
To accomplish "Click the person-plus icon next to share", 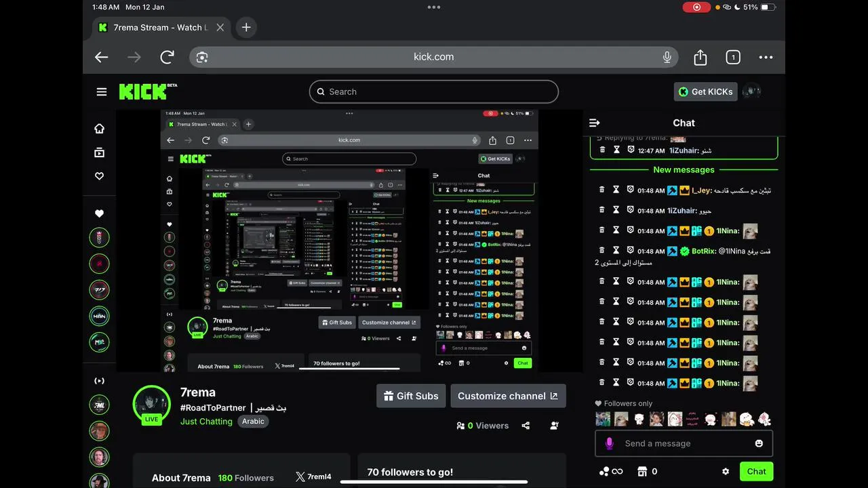I will tap(555, 426).
